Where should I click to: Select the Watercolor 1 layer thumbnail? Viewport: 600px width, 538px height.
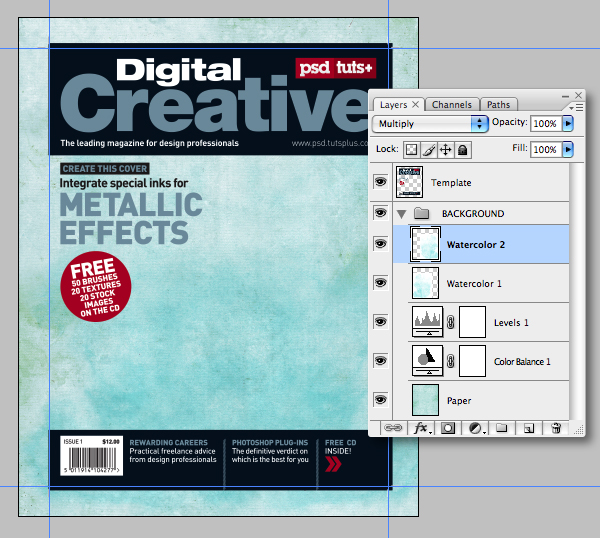425,283
